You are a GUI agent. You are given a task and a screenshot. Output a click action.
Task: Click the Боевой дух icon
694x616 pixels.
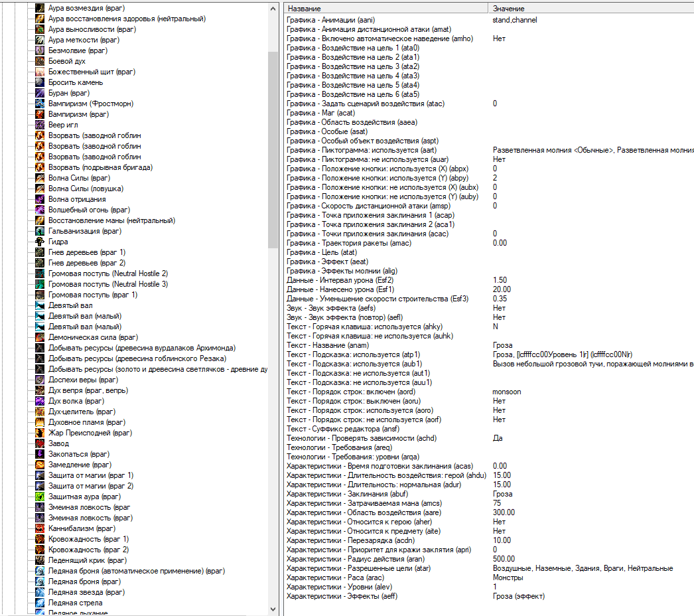[x=40, y=61]
